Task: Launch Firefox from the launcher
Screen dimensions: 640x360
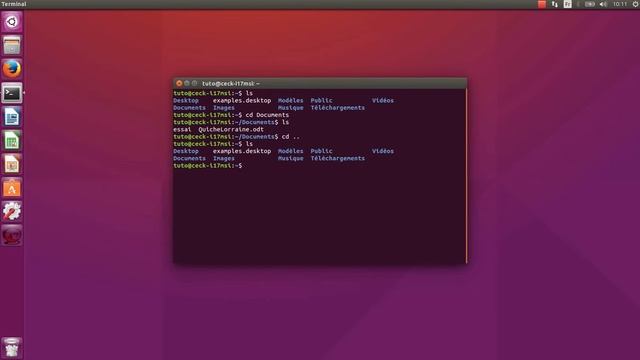Action: pyautogui.click(x=11, y=69)
